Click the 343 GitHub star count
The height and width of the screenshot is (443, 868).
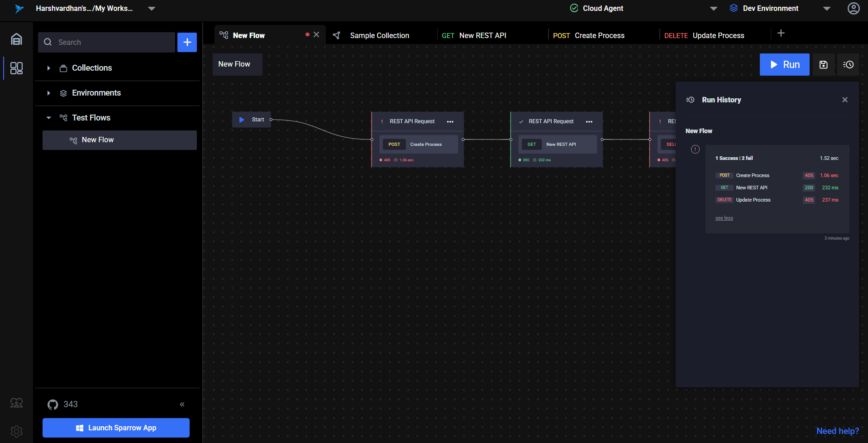click(x=71, y=404)
